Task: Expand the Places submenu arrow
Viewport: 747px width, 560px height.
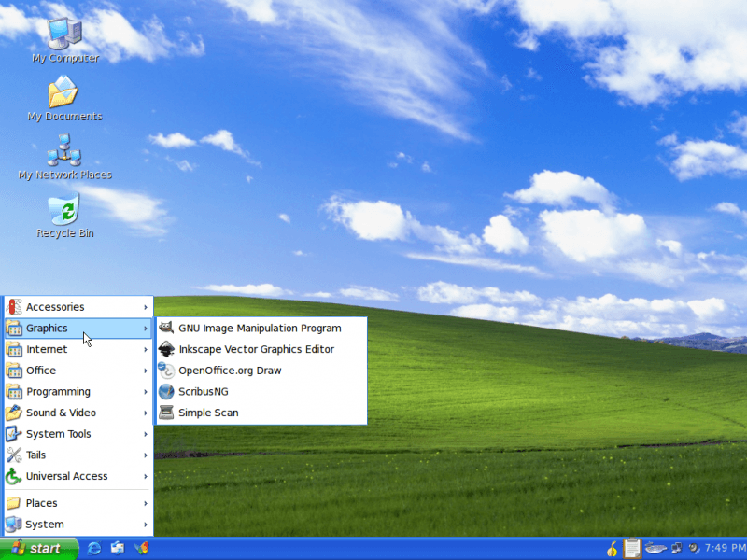Action: (146, 503)
